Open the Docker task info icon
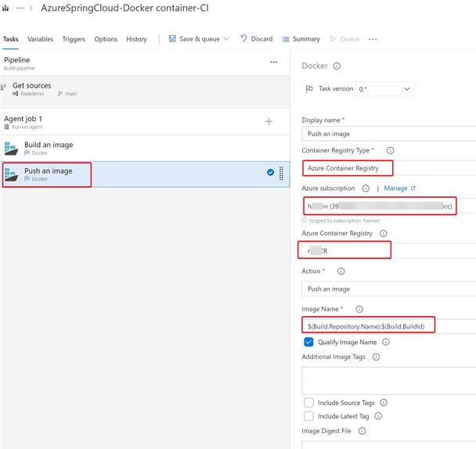This screenshot has width=476, height=449. click(x=337, y=66)
